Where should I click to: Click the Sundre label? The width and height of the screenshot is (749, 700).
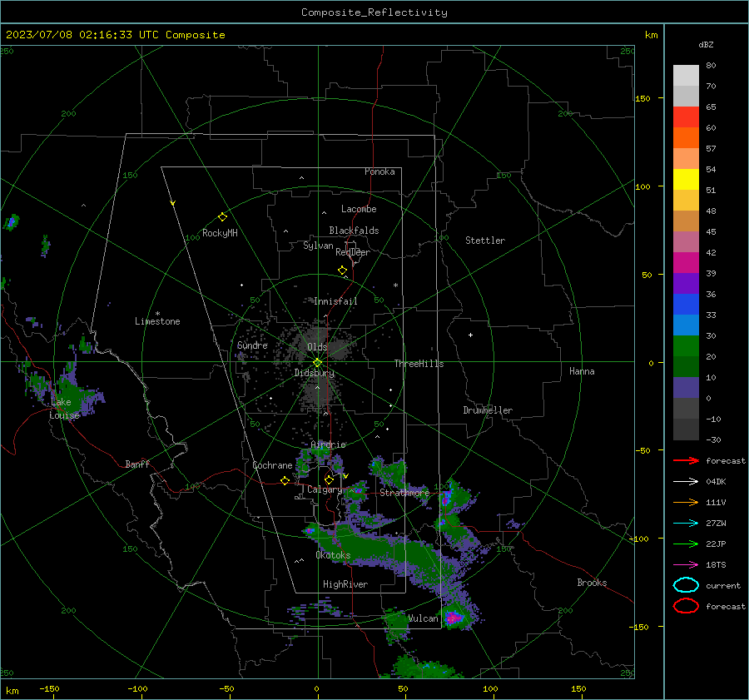click(x=252, y=345)
